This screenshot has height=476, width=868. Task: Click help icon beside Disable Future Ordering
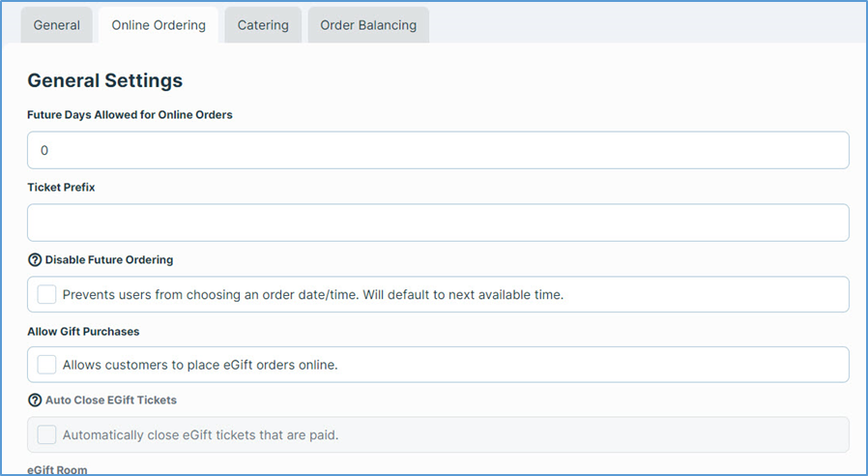35,260
